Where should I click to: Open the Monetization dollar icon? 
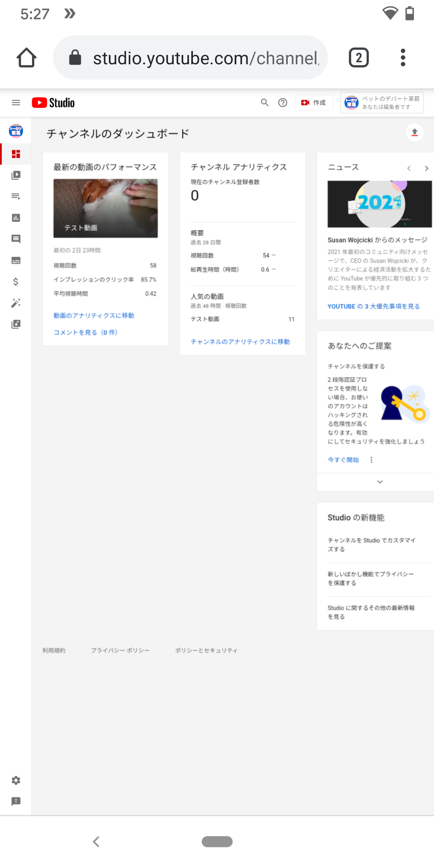click(16, 282)
